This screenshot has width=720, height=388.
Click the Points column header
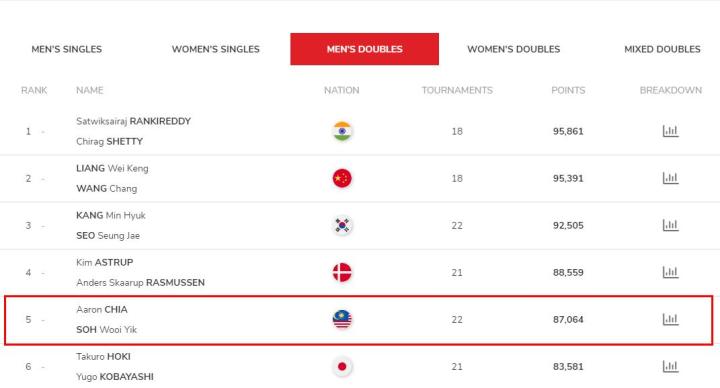(568, 90)
